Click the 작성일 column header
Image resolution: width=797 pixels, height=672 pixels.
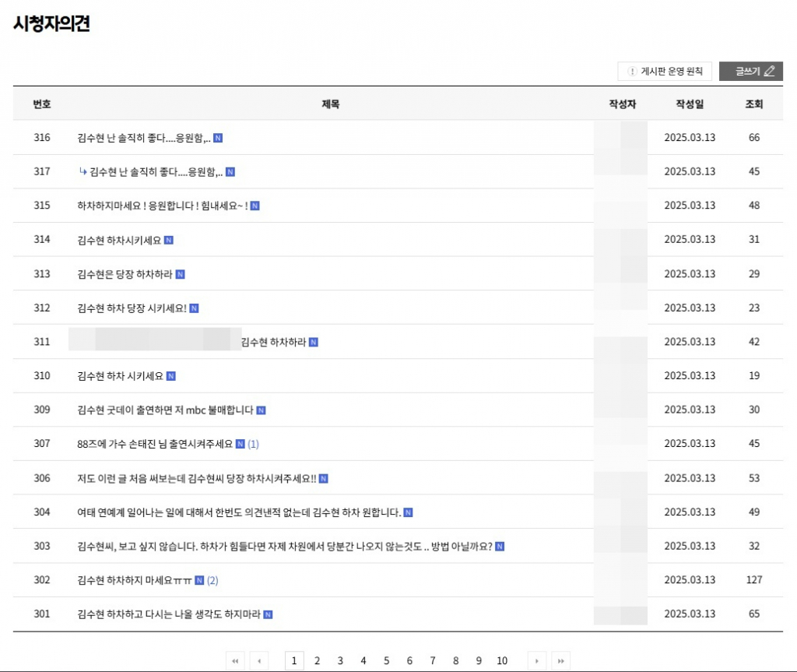point(689,104)
